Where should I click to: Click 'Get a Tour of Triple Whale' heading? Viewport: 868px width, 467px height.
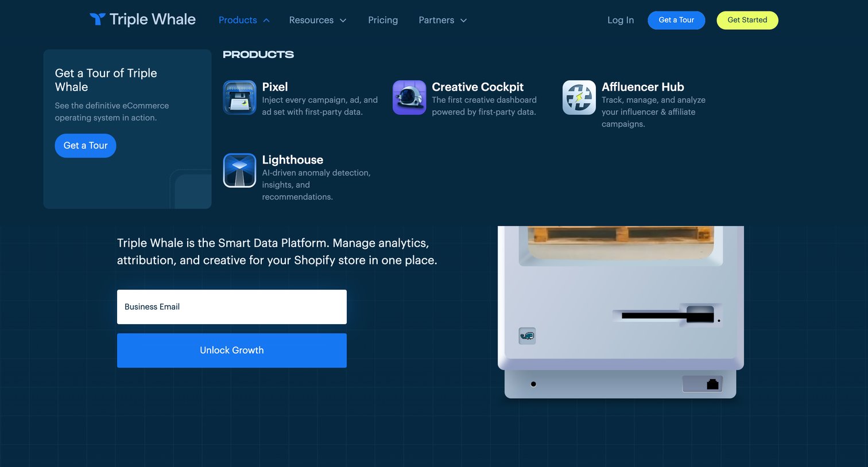[x=106, y=80]
